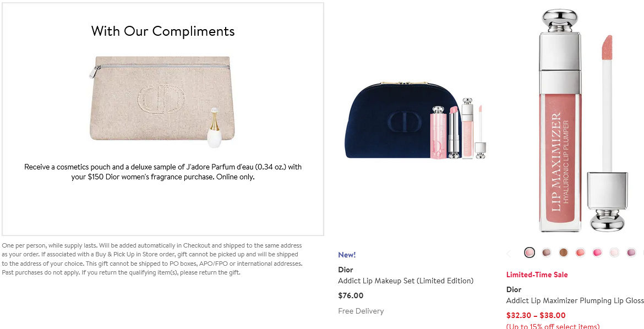Click the $32.30 – $38.00 sale price
This screenshot has width=644, height=329.
(536, 315)
